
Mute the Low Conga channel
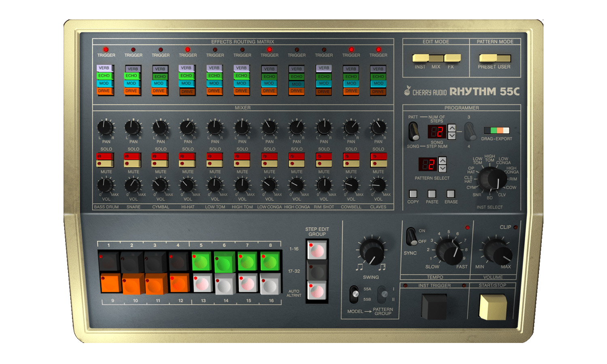tap(269, 163)
